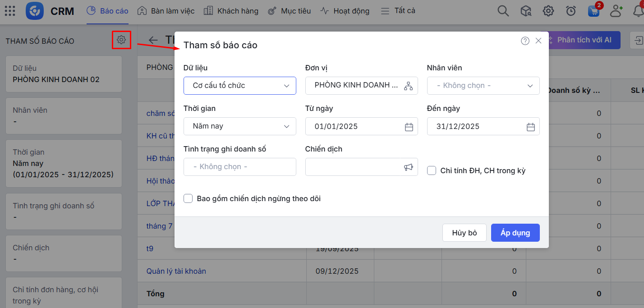Click the report parameters gear icon

pyautogui.click(x=121, y=40)
